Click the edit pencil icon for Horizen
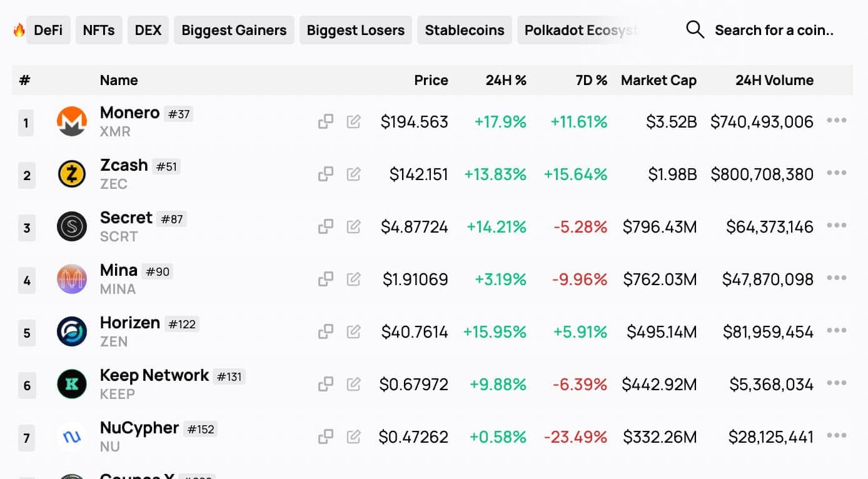Screen dimensions: 868x479 (354, 331)
